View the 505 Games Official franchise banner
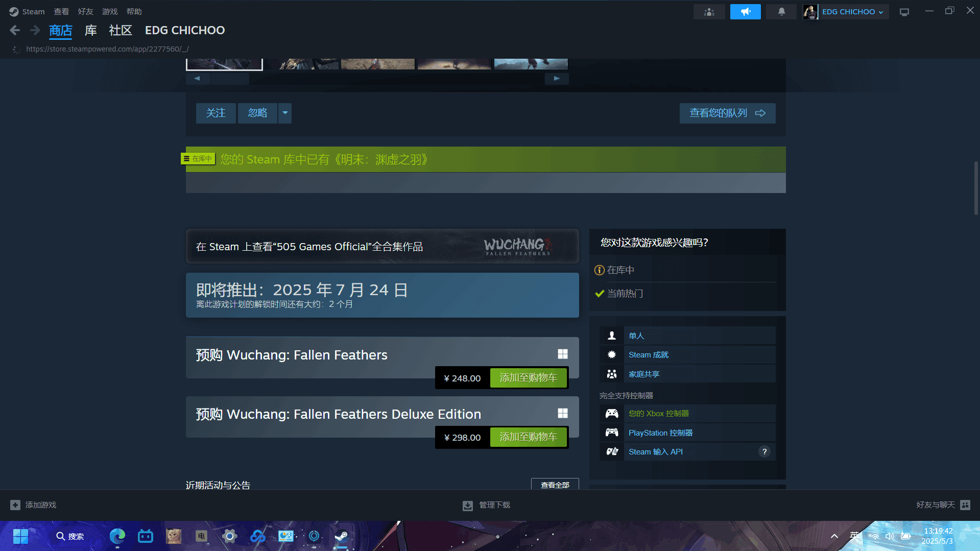 (x=382, y=246)
